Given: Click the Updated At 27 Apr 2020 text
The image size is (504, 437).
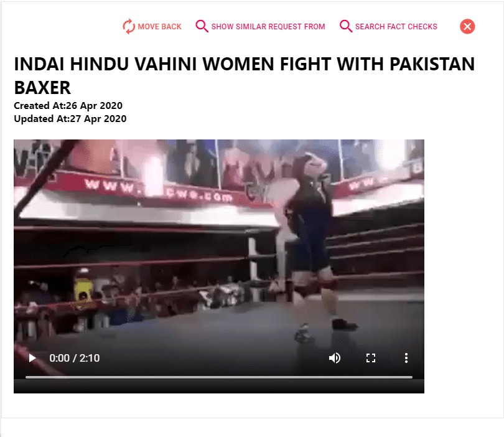Looking at the screenshot, I should coord(70,119).
